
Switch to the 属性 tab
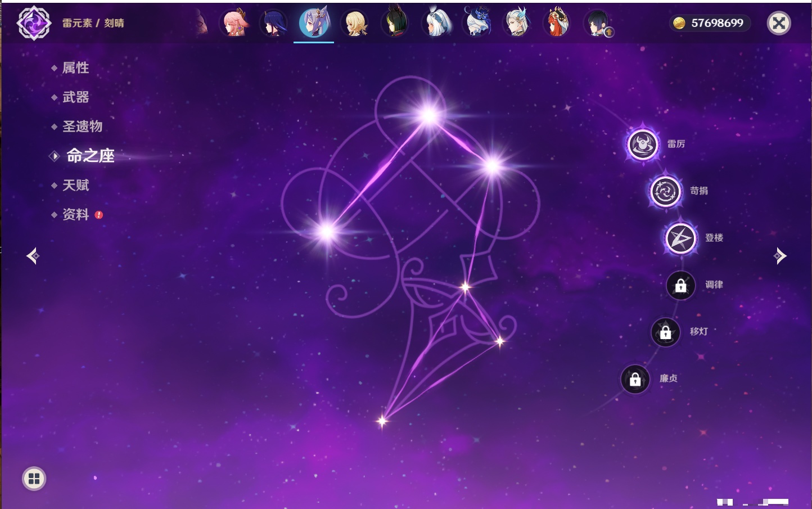click(75, 68)
